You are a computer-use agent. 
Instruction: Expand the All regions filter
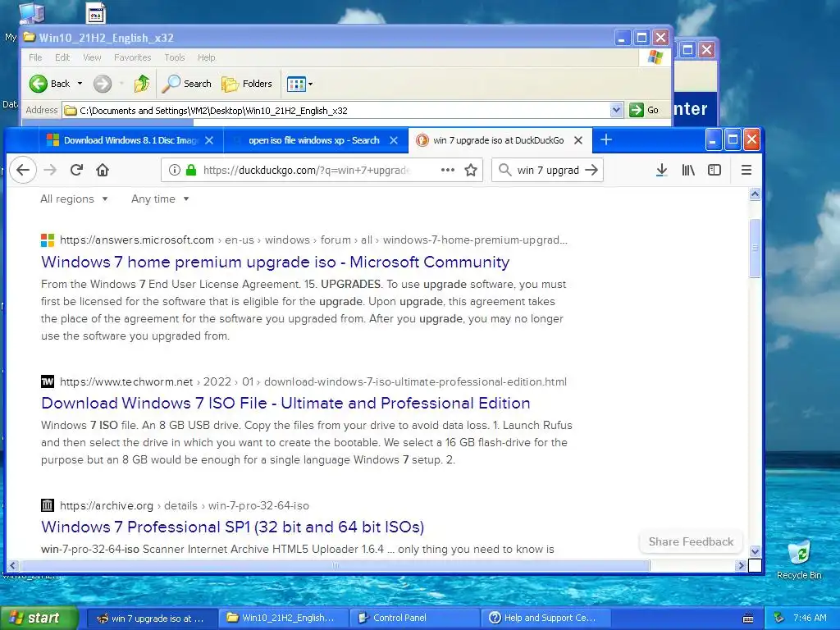click(x=74, y=199)
